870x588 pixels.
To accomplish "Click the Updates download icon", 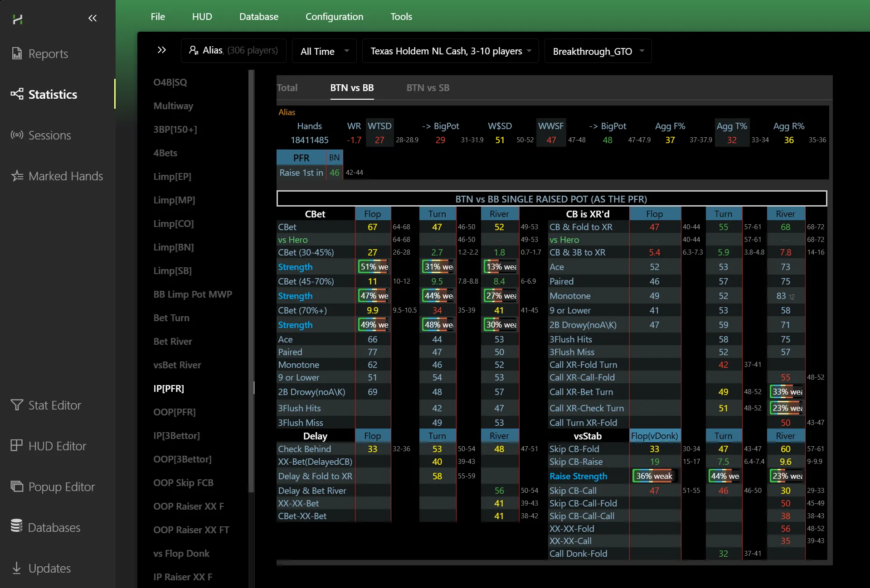I will 17,568.
